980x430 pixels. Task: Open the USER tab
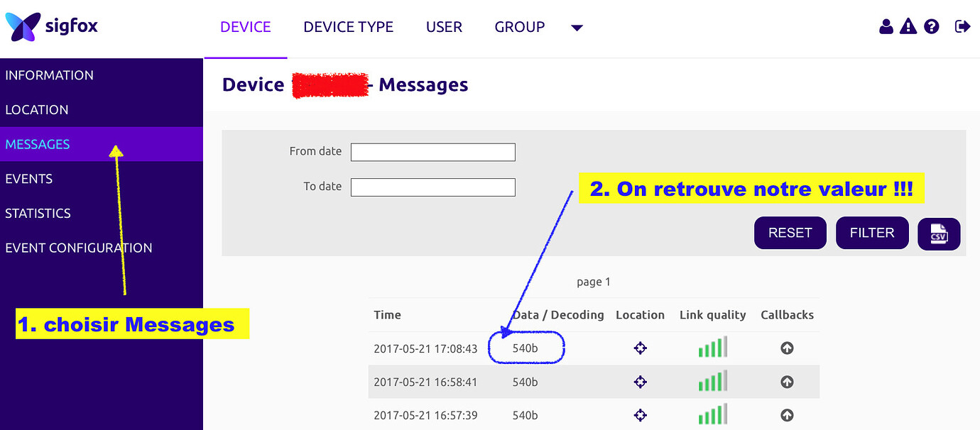coord(444,27)
